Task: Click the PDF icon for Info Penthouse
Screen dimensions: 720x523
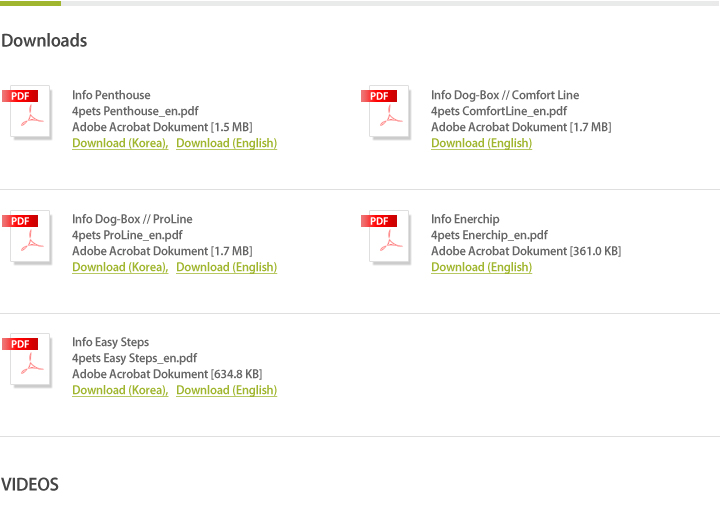Action: [28, 112]
